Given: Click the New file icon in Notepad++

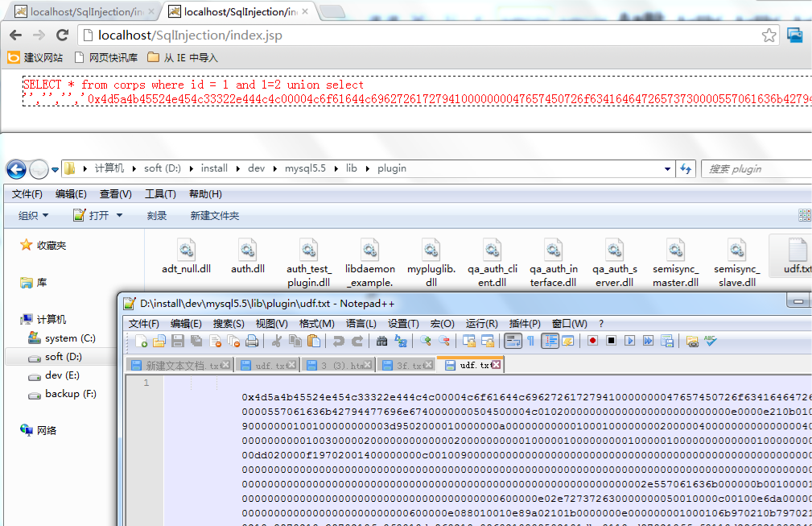Looking at the screenshot, I should point(142,342).
